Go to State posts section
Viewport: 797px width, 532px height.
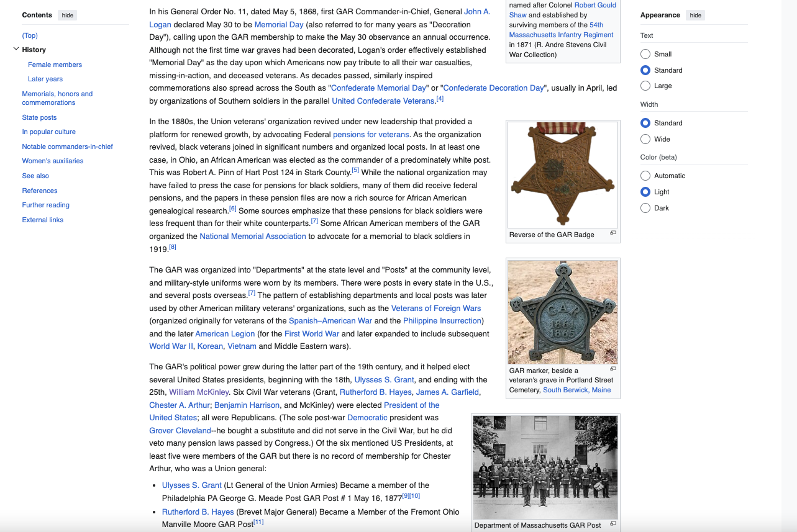pyautogui.click(x=39, y=117)
